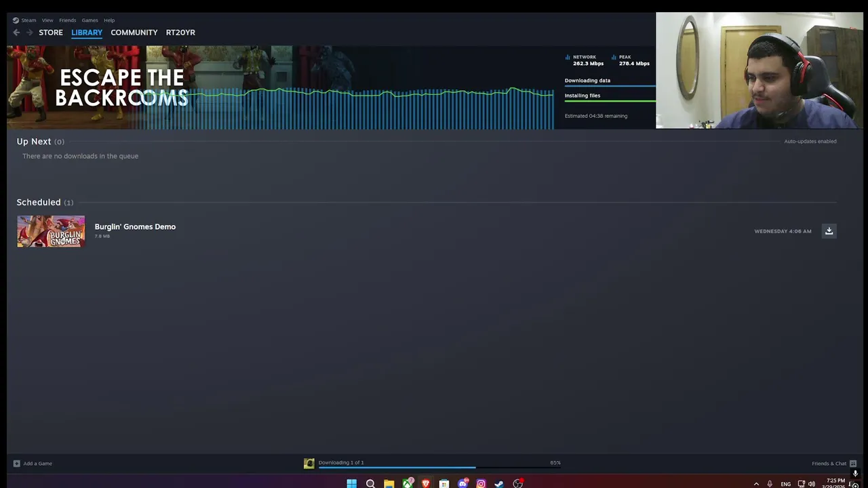
Task: Click the Escape the Backrooms banner title
Action: point(121,87)
